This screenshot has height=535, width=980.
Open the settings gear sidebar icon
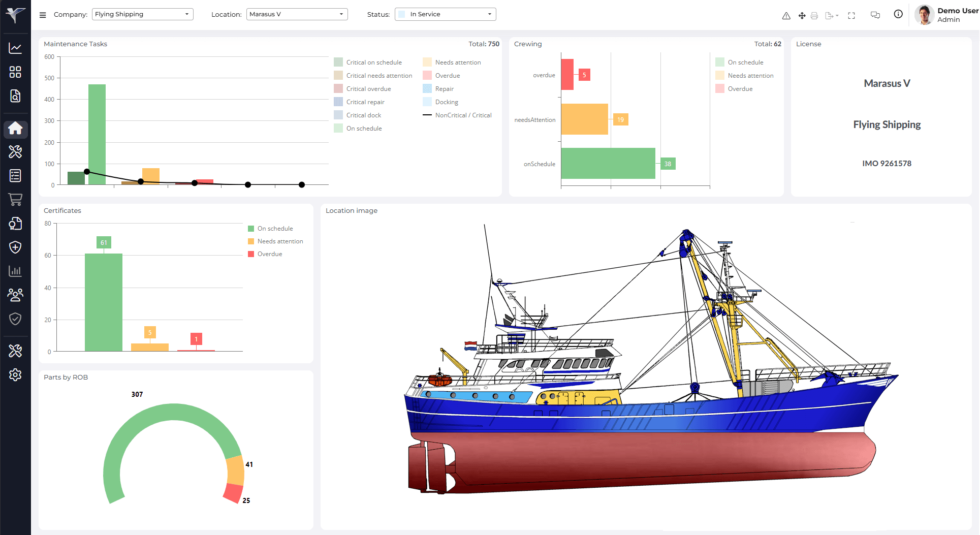tap(15, 375)
